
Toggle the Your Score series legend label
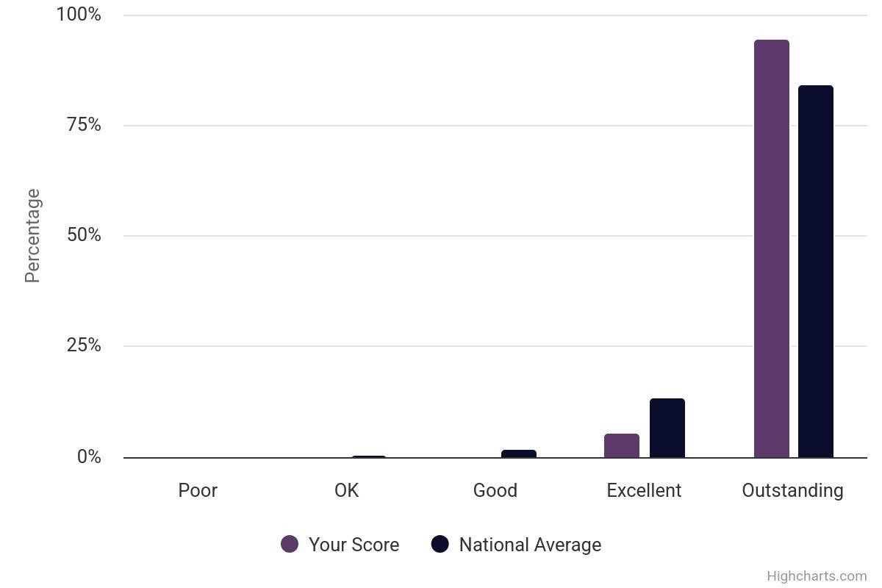354,545
